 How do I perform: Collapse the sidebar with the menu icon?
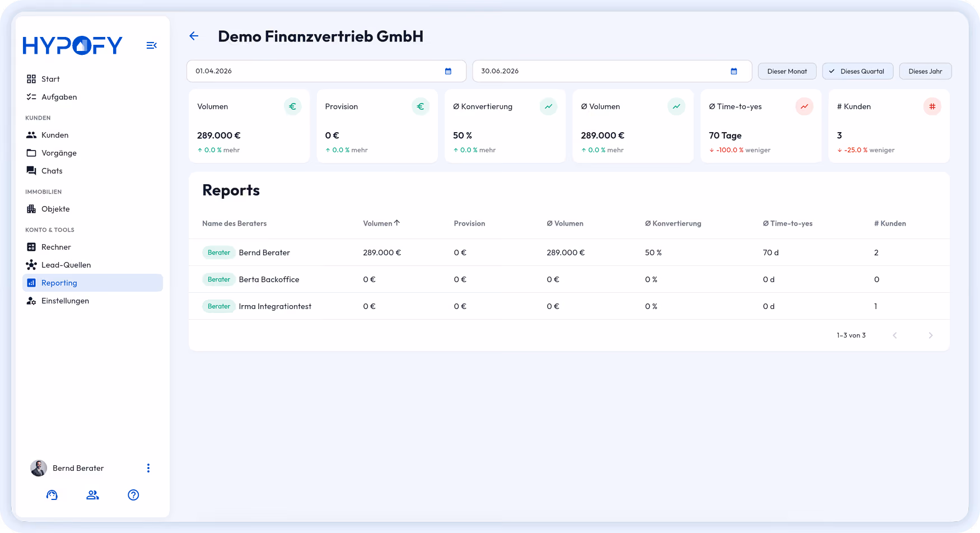pos(151,45)
